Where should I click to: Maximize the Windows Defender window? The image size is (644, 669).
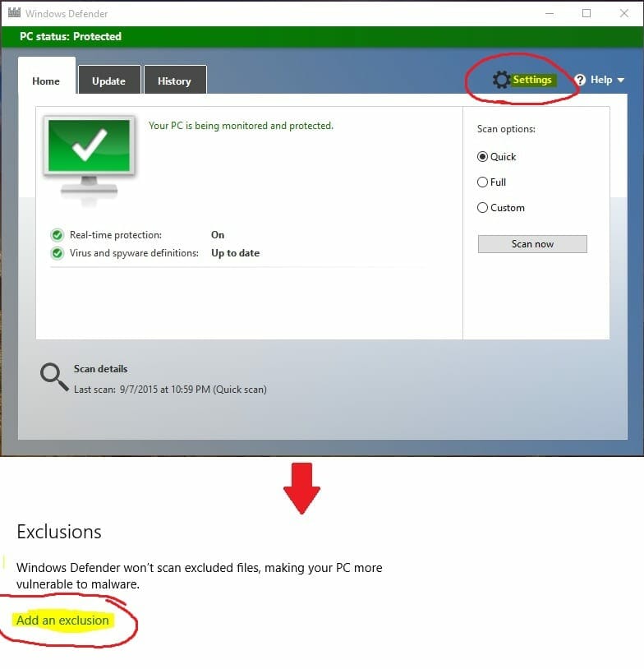[x=586, y=13]
